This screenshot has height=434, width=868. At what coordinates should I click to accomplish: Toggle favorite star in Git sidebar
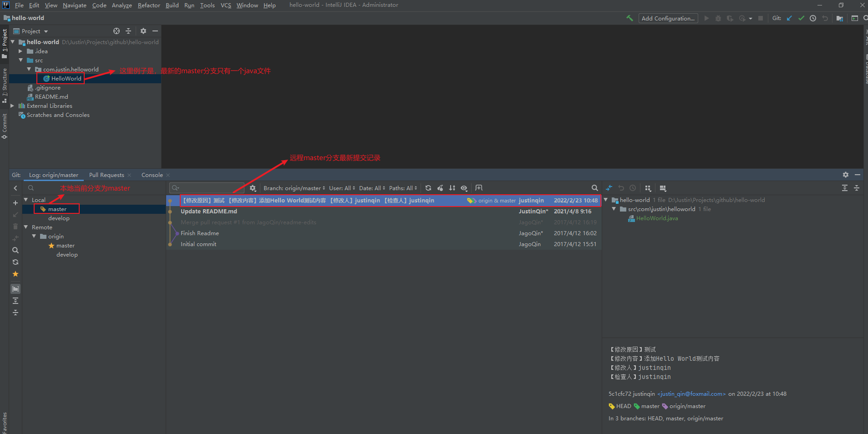15,274
